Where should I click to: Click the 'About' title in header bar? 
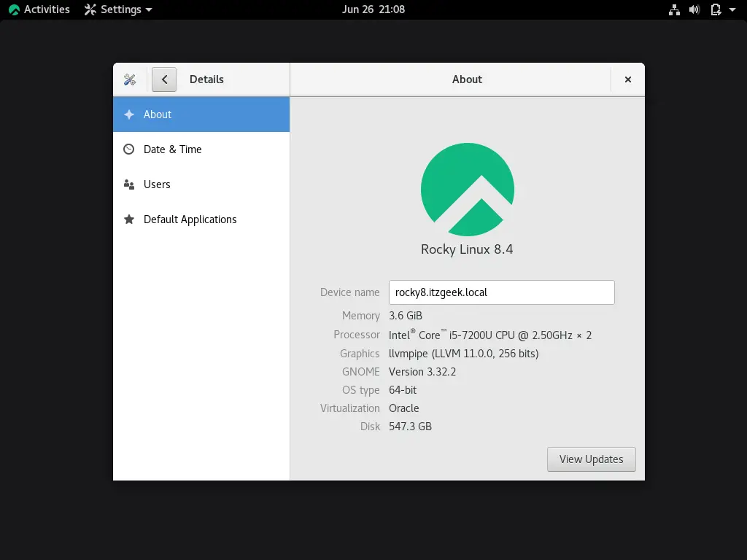[467, 79]
